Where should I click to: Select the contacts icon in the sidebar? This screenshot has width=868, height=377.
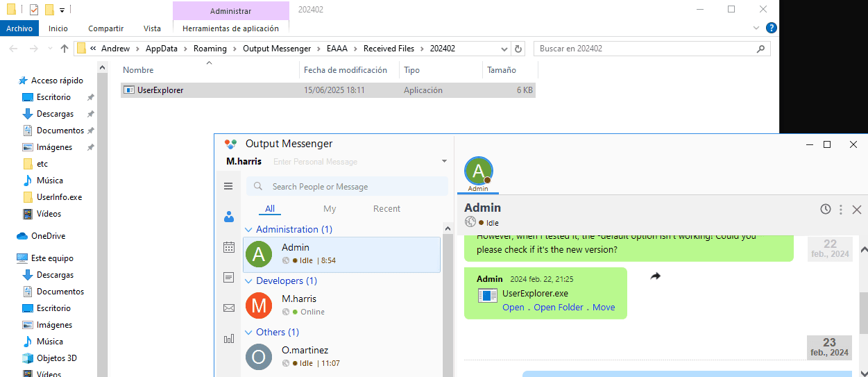point(229,217)
